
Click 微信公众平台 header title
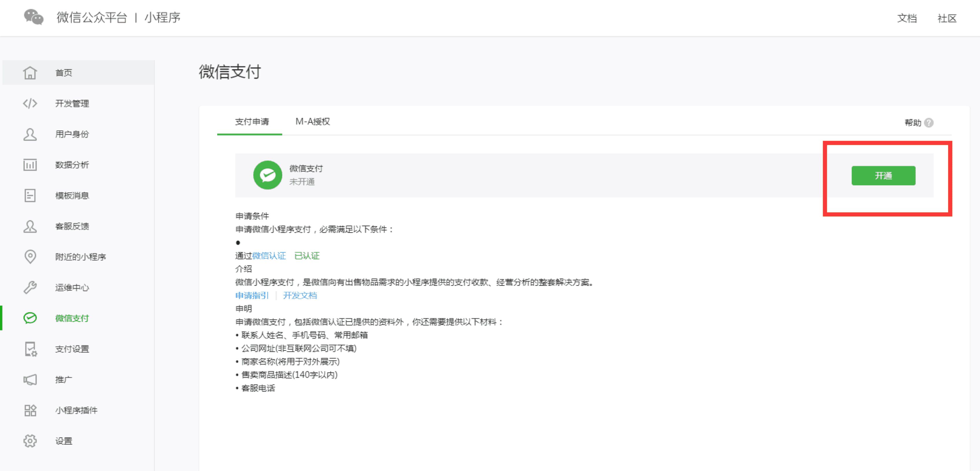click(92, 18)
